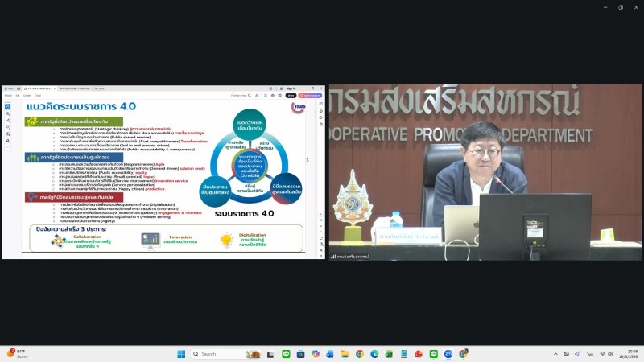
Task: Show hidden system tray icons
Action: (x=555, y=354)
